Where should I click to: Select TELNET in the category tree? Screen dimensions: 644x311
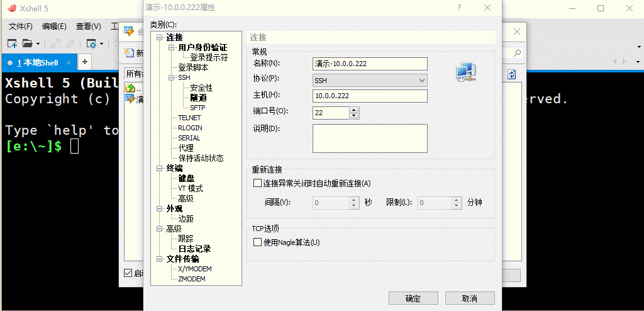point(189,118)
